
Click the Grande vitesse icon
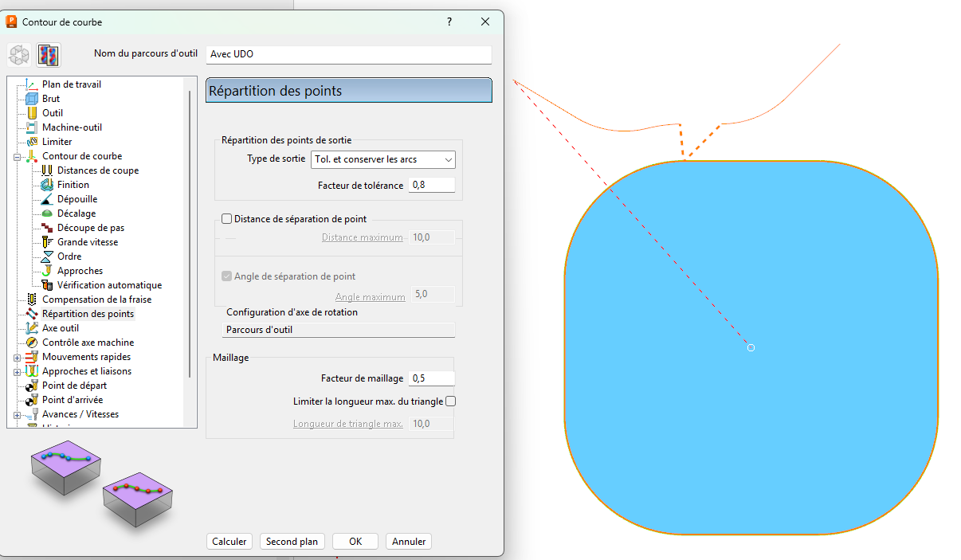click(47, 242)
